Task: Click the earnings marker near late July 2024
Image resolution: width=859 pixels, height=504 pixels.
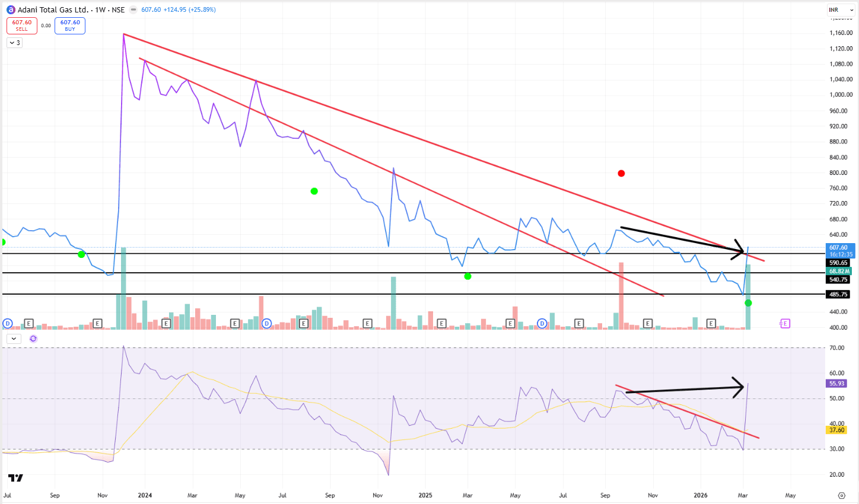Action: coord(304,323)
